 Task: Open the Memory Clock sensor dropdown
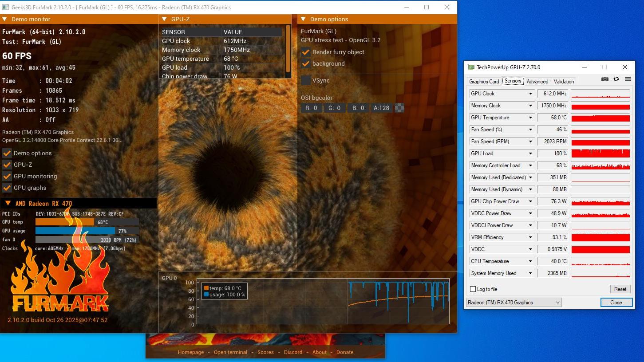[x=530, y=106]
